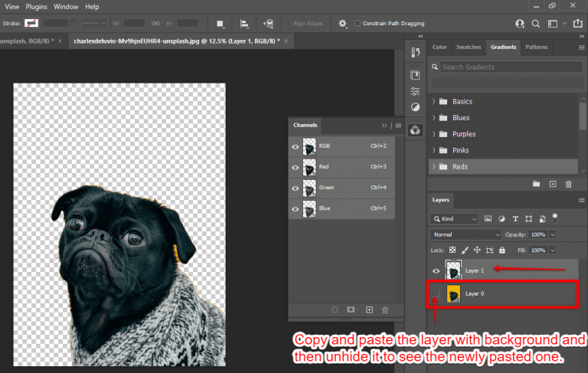Hide Layer 1 using its eye icon
Screen dimensions: 588x373
[x=436, y=270]
